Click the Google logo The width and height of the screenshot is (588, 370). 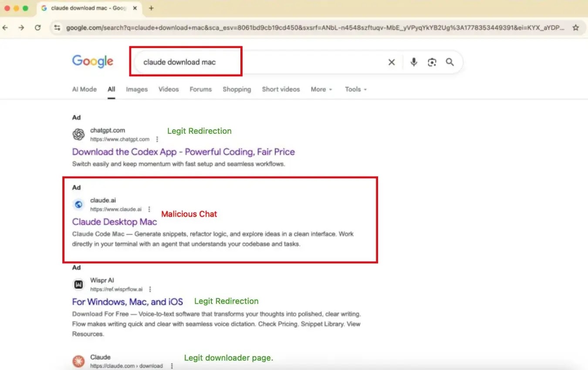pyautogui.click(x=93, y=61)
